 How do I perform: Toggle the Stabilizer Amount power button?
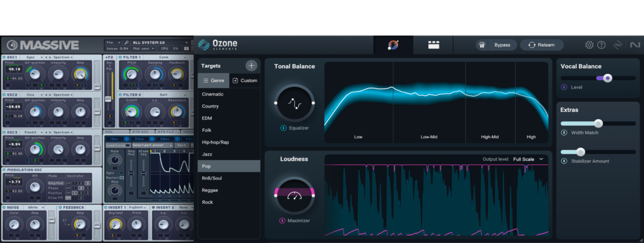[x=564, y=161]
